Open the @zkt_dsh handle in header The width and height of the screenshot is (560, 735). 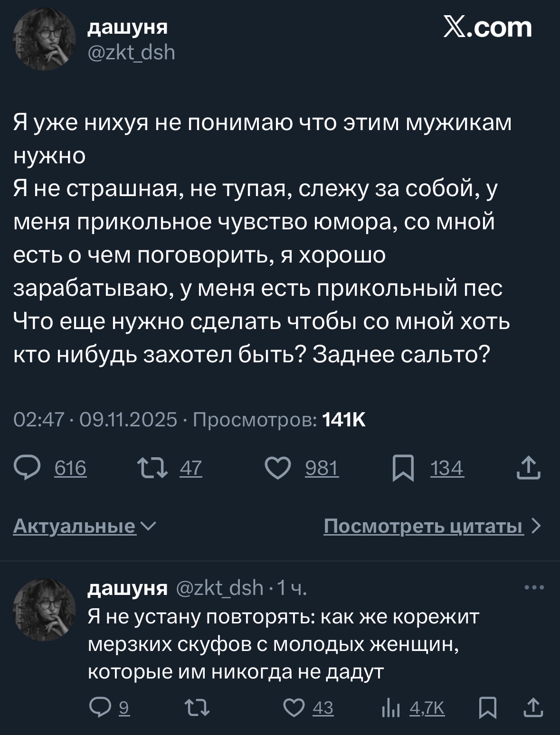132,52
